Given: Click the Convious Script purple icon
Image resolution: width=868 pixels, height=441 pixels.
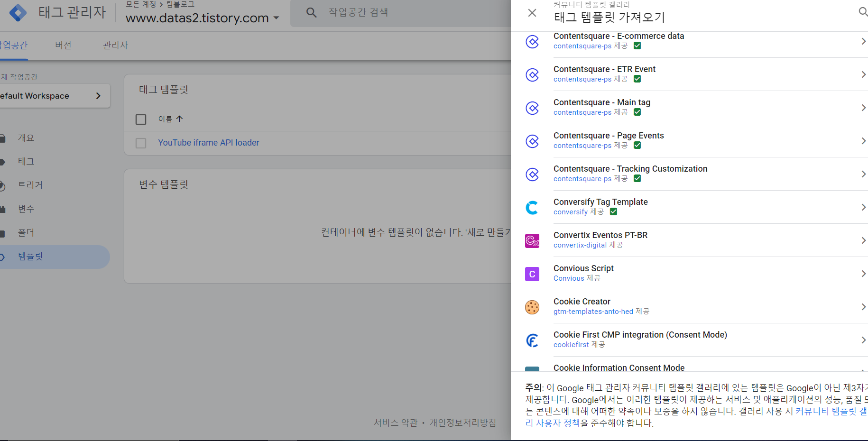Looking at the screenshot, I should pyautogui.click(x=532, y=274).
